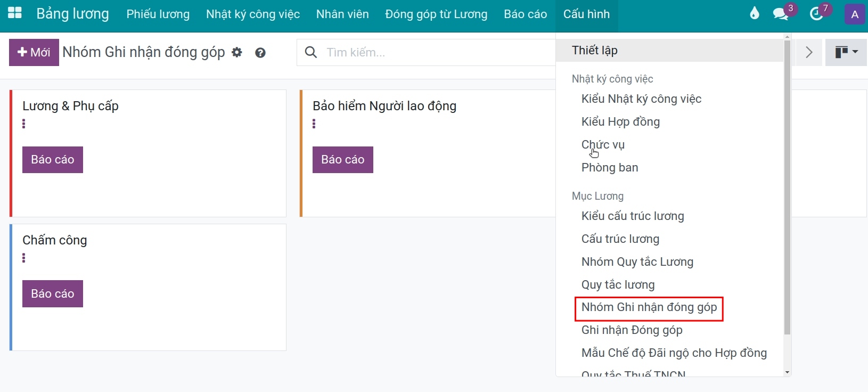Click the Mới create button
Screen dimensions: 868x392
[x=34, y=52]
